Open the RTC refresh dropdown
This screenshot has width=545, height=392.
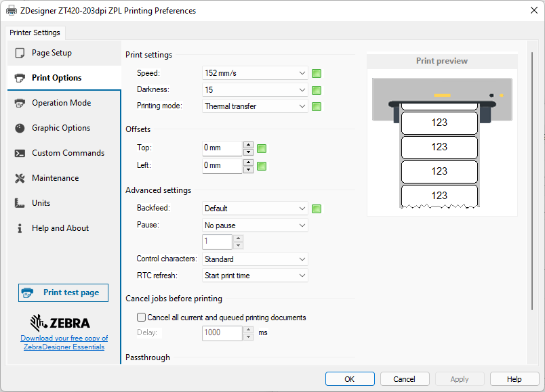click(x=256, y=276)
